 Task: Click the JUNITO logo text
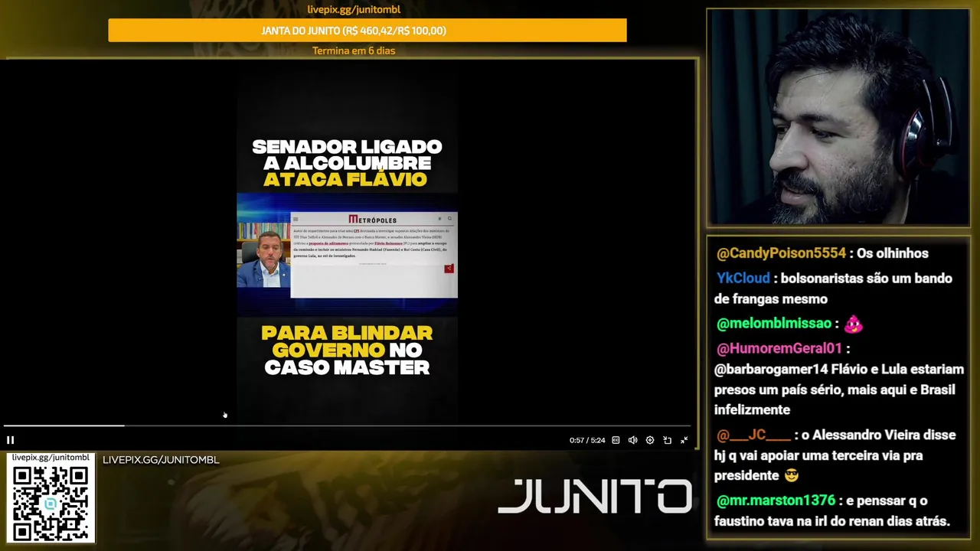(595, 497)
